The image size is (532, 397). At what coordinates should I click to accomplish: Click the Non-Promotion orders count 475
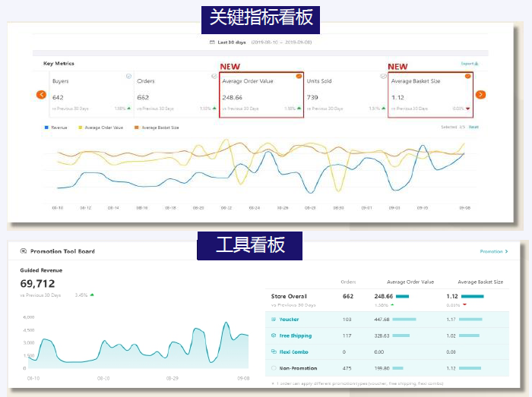click(x=347, y=368)
